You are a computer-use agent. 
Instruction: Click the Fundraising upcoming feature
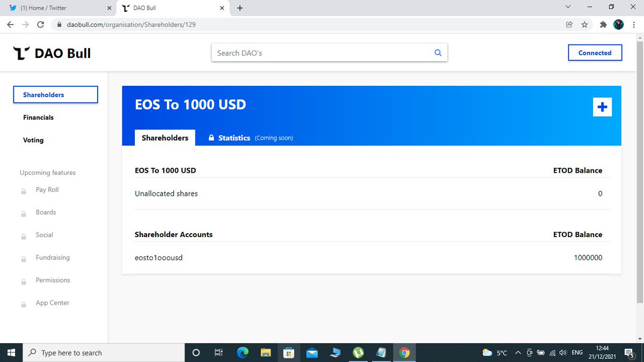pyautogui.click(x=53, y=257)
